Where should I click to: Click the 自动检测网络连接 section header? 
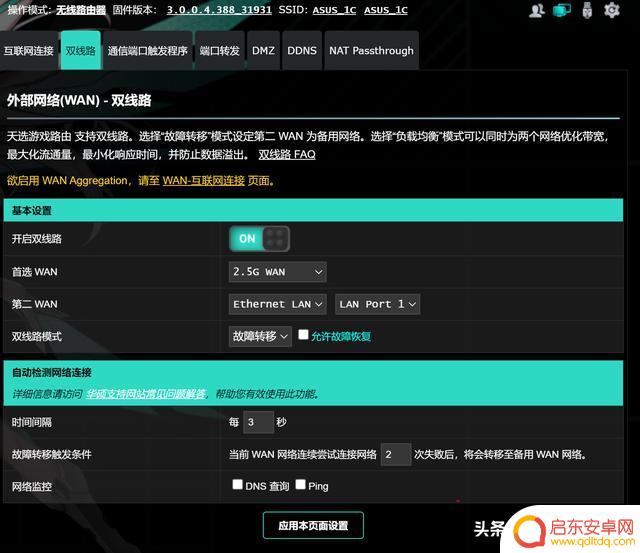tap(313, 383)
